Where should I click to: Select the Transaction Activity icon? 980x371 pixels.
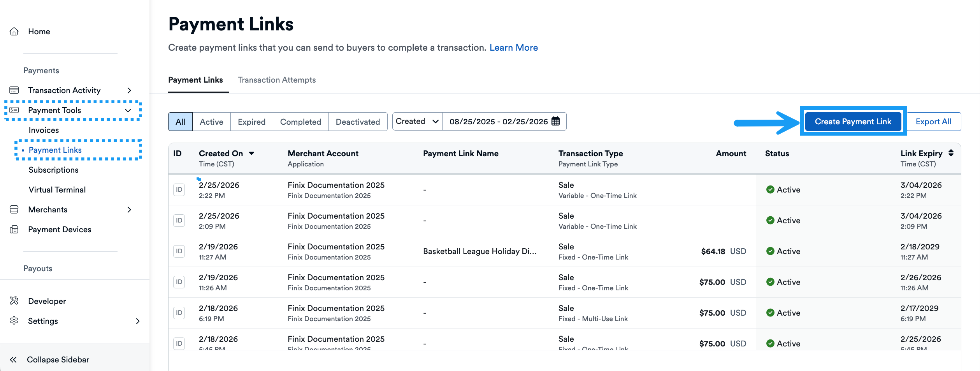coord(14,90)
